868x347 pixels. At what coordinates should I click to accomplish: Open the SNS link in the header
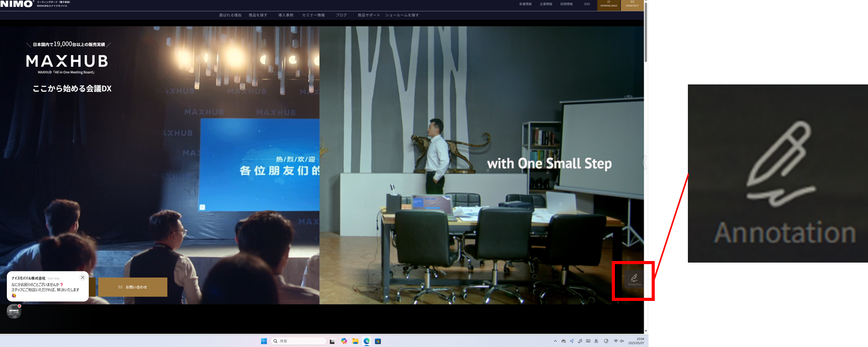(x=587, y=4)
